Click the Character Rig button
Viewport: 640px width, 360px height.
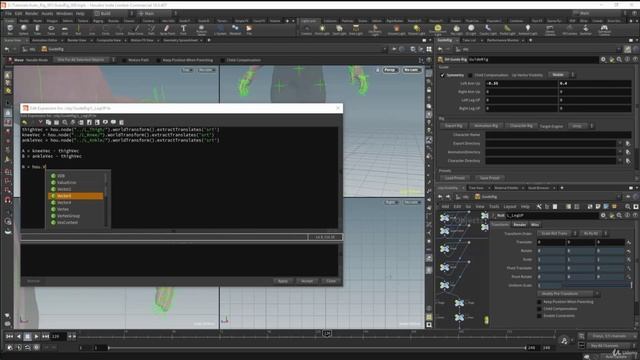(x=521, y=126)
